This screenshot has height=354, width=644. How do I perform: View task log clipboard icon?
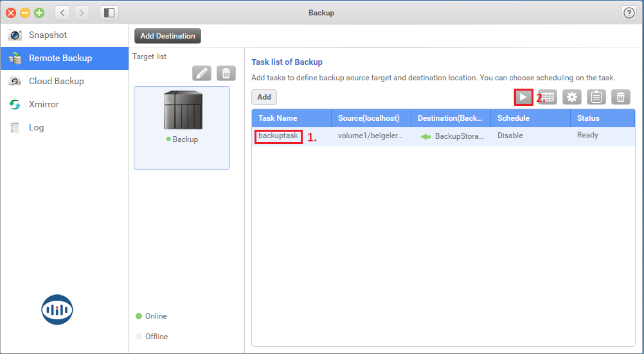(596, 97)
